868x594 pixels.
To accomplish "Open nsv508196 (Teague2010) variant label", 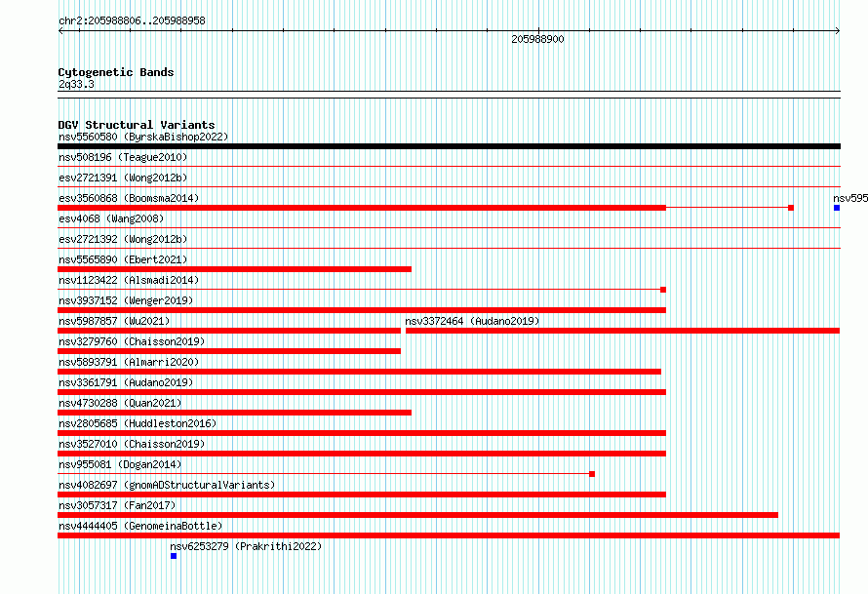I will click(123, 157).
